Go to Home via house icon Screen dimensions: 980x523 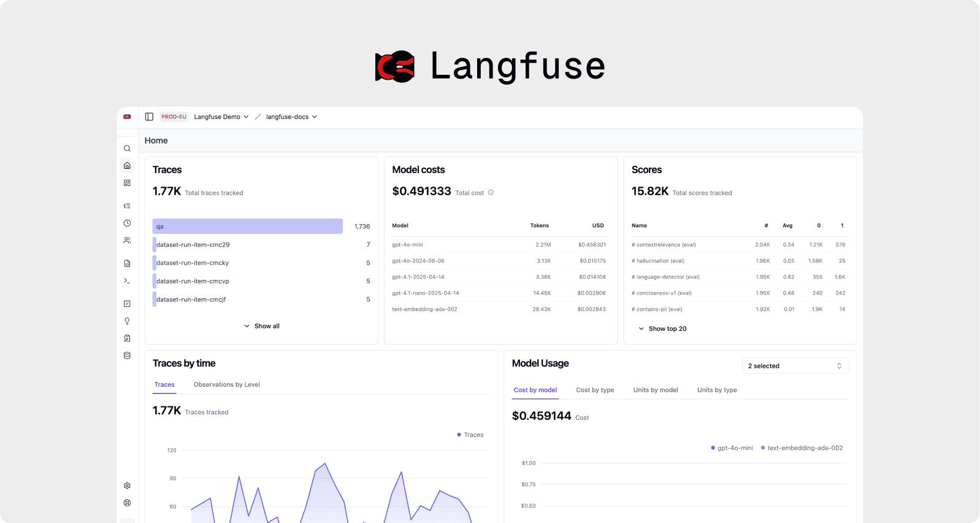pyautogui.click(x=127, y=166)
